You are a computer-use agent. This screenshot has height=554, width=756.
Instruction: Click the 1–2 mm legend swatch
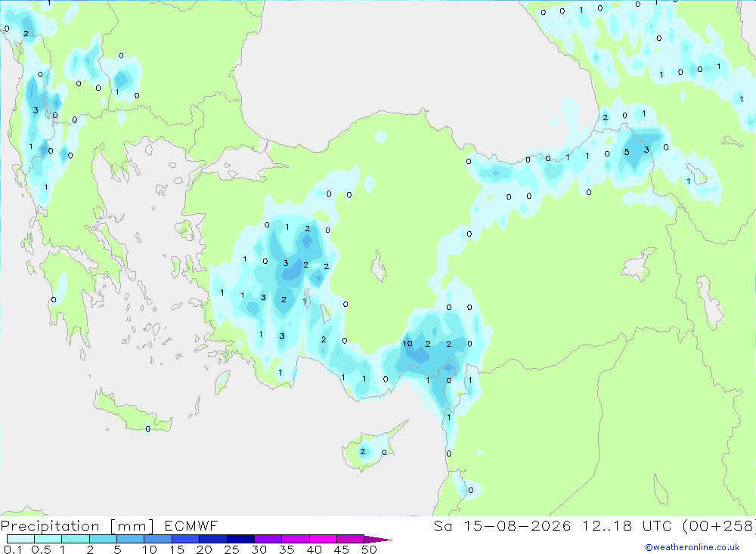click(x=76, y=539)
